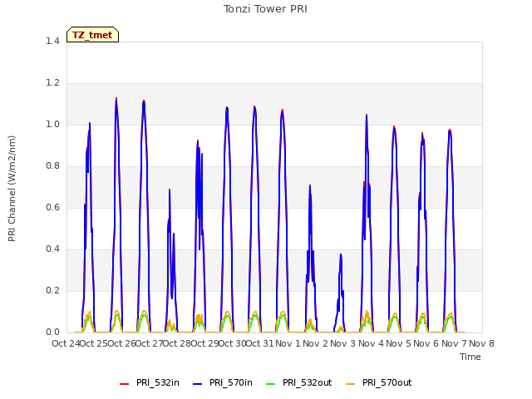532x399 pixels.
Task: Toggle PRI_570in legend entry
Action: 223,382
